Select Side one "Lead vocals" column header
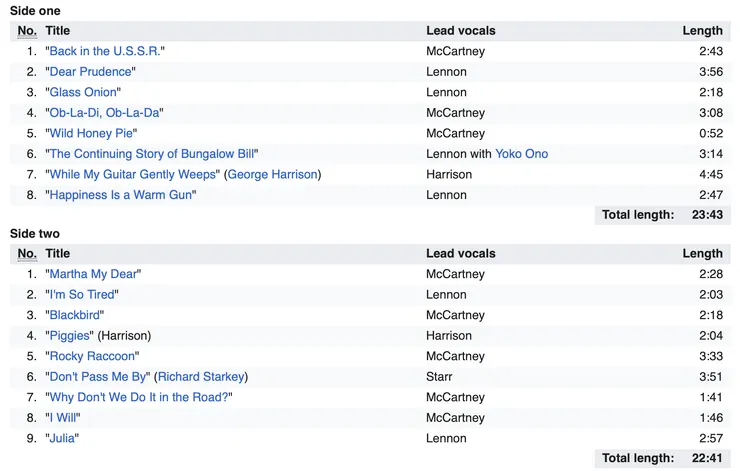The width and height of the screenshot is (740, 471). tap(461, 31)
